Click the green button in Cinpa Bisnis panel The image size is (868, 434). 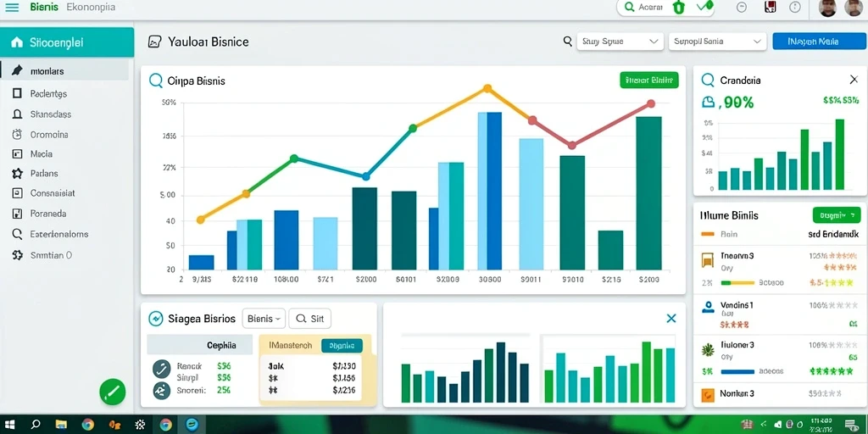point(648,81)
